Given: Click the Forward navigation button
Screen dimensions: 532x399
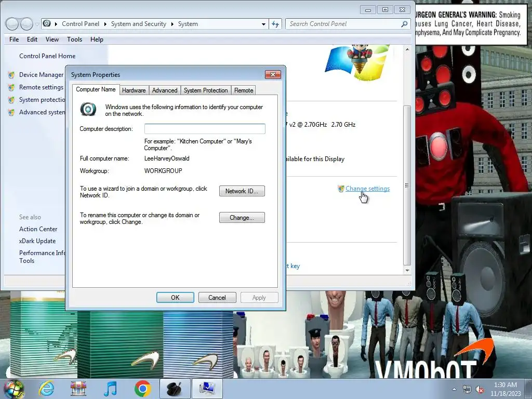Looking at the screenshot, I should (x=26, y=24).
